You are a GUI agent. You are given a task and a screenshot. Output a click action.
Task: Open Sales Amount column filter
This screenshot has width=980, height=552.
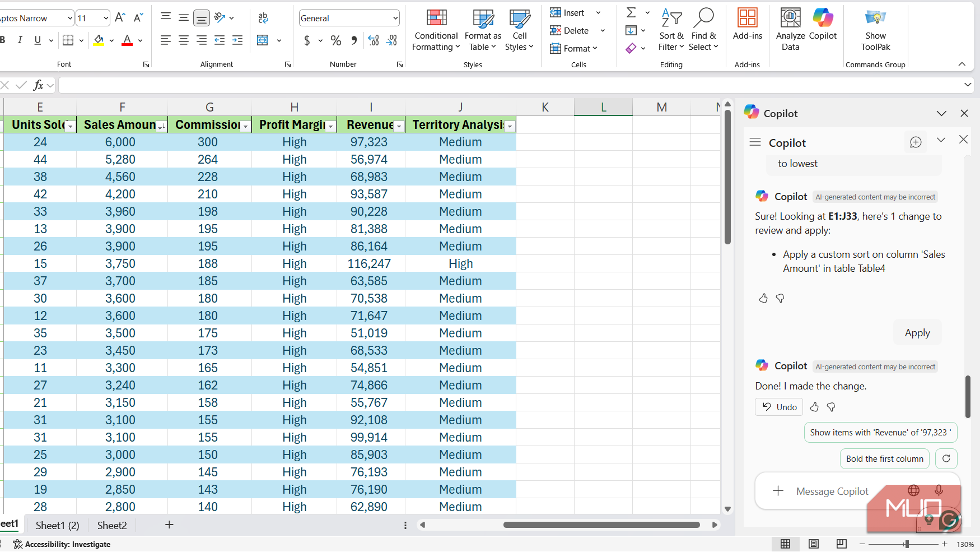pos(161,127)
